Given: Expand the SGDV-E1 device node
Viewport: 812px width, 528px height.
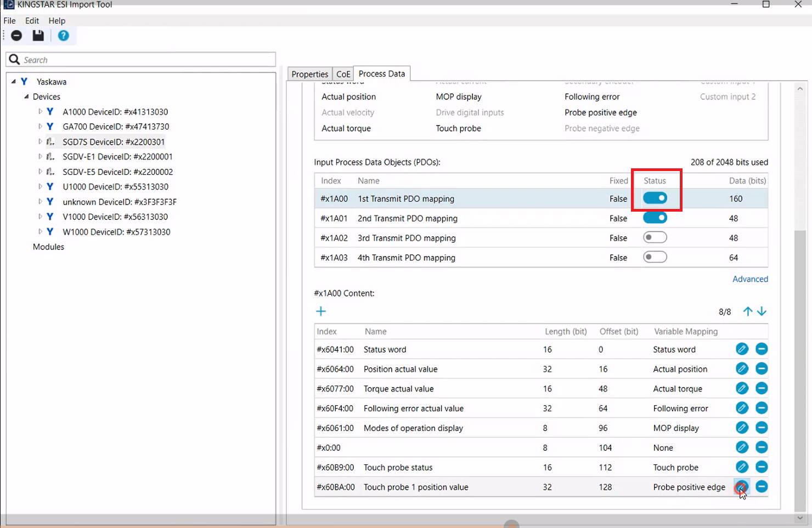Looking at the screenshot, I should 40,157.
